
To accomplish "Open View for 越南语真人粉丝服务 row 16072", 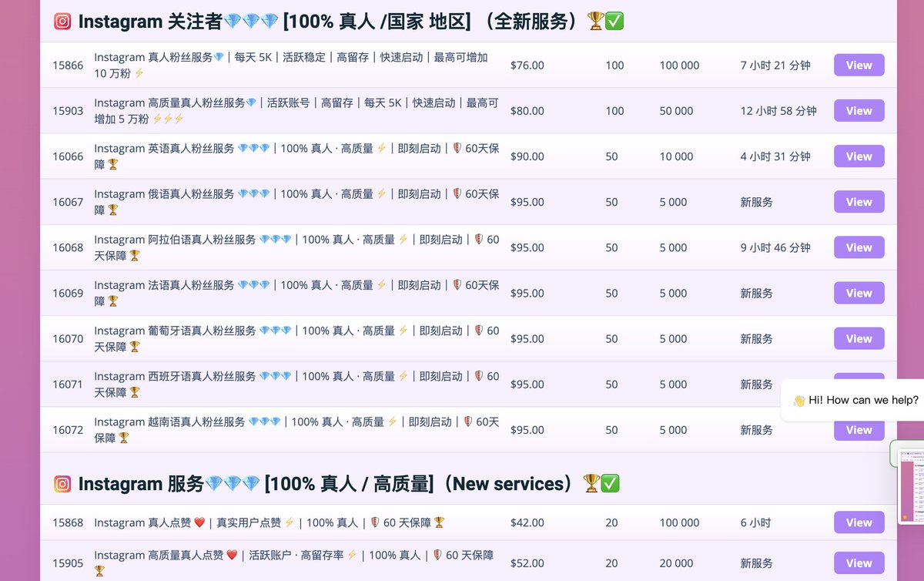I will (859, 431).
